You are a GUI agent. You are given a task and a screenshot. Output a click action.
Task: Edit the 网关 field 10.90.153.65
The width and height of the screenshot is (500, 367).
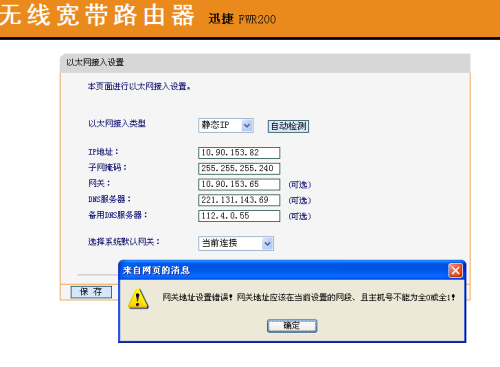click(239, 184)
